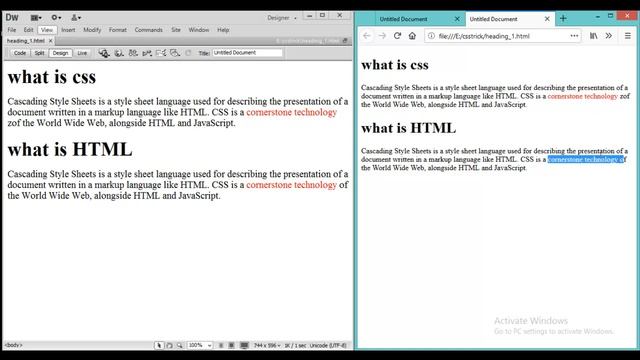This screenshot has width=640, height=360.
Task: Open the File menu in Dreamweaver
Action: tap(12, 30)
